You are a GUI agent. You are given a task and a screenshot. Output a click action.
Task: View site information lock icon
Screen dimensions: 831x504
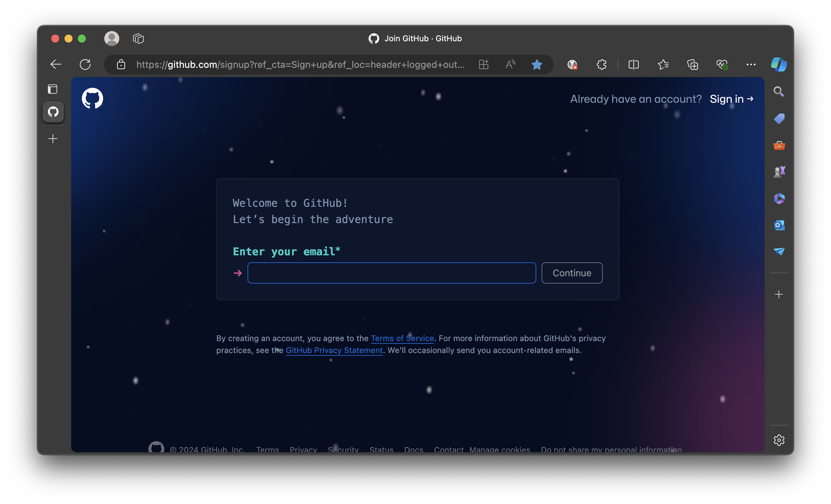coord(121,64)
